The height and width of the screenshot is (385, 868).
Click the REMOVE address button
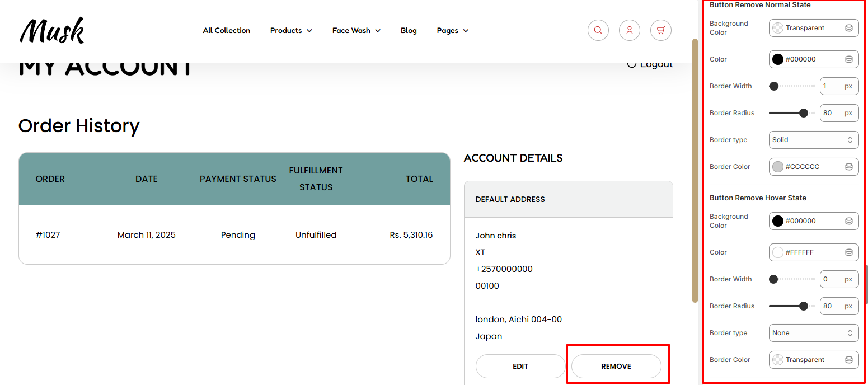(616, 367)
